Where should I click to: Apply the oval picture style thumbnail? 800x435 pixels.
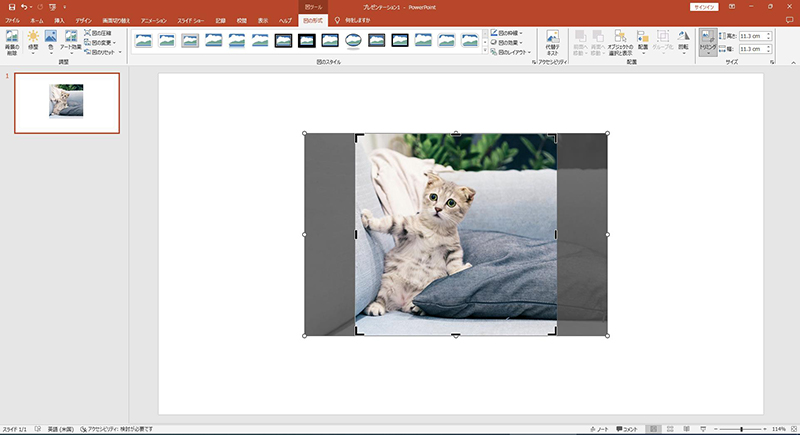click(353, 40)
